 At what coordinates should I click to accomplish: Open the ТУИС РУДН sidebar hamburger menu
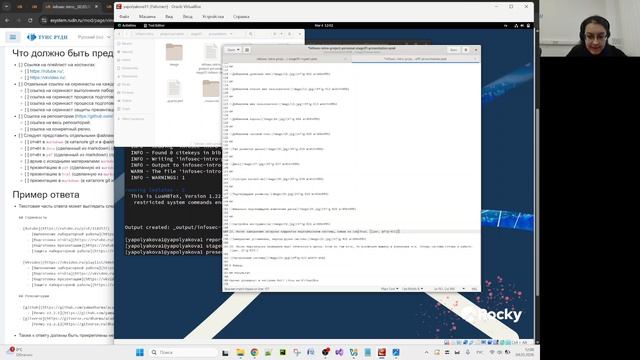click(x=13, y=37)
